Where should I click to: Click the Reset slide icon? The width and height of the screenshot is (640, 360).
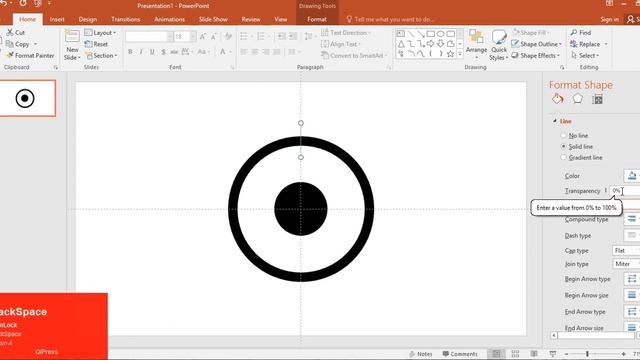88,44
